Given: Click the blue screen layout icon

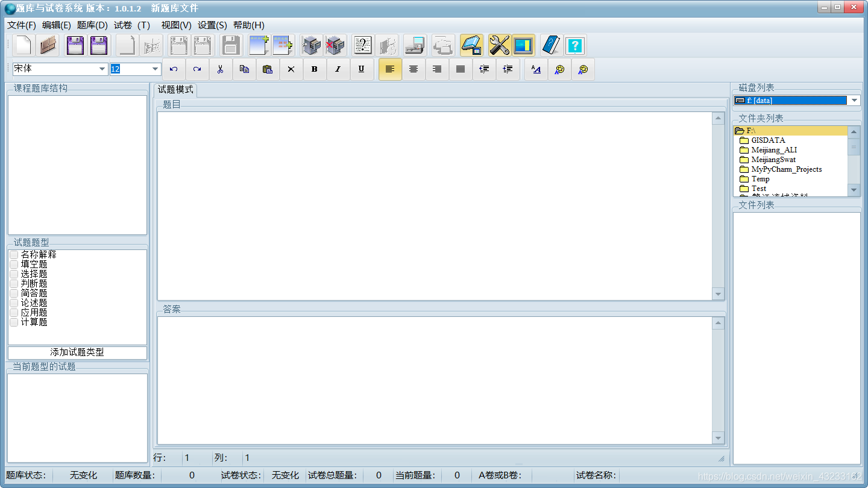Looking at the screenshot, I should 523,45.
